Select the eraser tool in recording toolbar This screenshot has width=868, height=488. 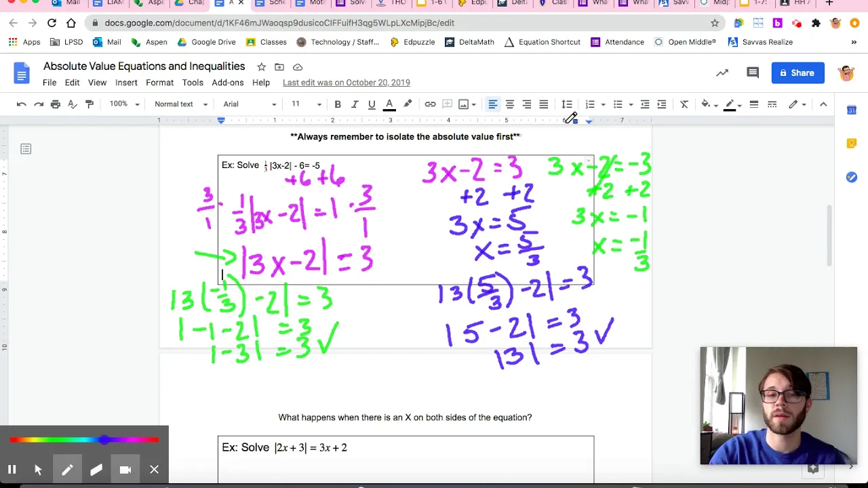pos(96,470)
